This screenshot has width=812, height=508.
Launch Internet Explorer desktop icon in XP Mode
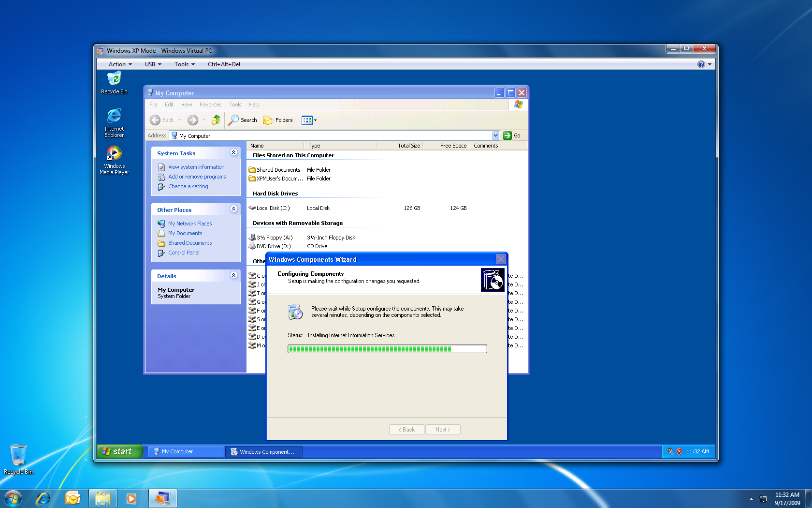coord(114,123)
